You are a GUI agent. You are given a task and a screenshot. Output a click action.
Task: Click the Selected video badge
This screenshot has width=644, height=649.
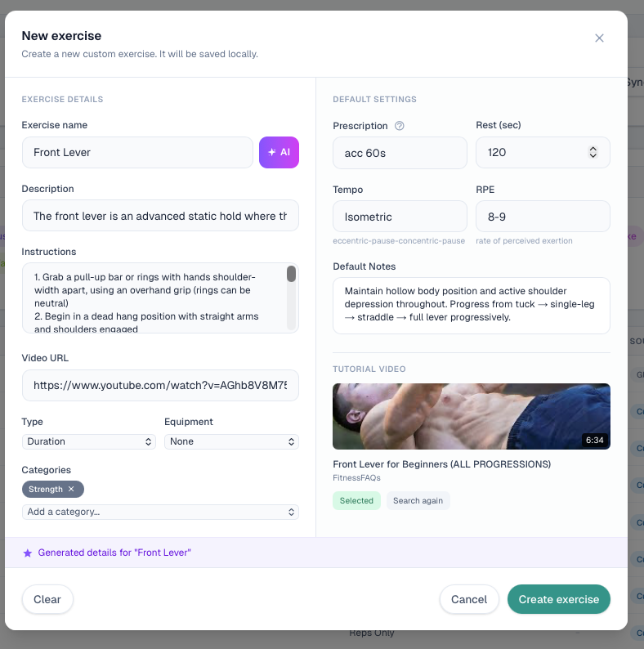point(356,500)
